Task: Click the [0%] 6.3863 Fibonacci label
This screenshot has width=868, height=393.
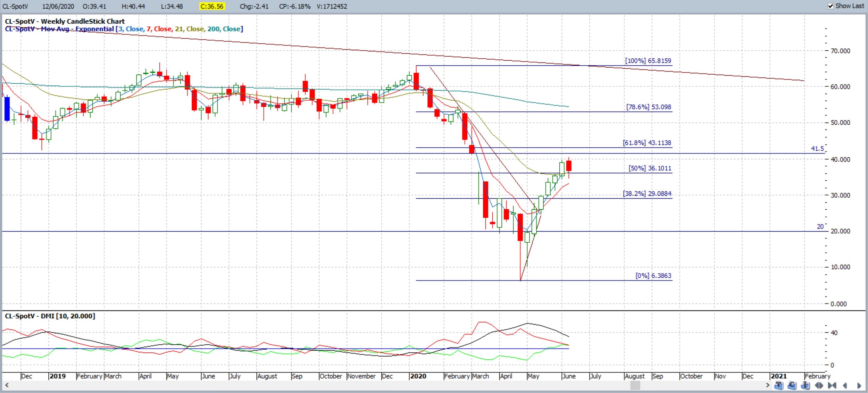Action: 653,276
